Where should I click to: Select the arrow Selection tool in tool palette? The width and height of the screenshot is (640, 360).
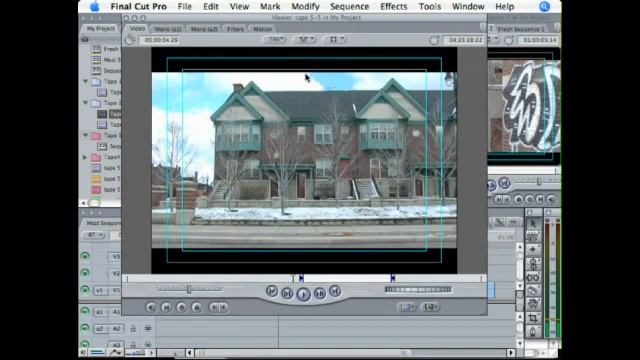pyautogui.click(x=533, y=223)
